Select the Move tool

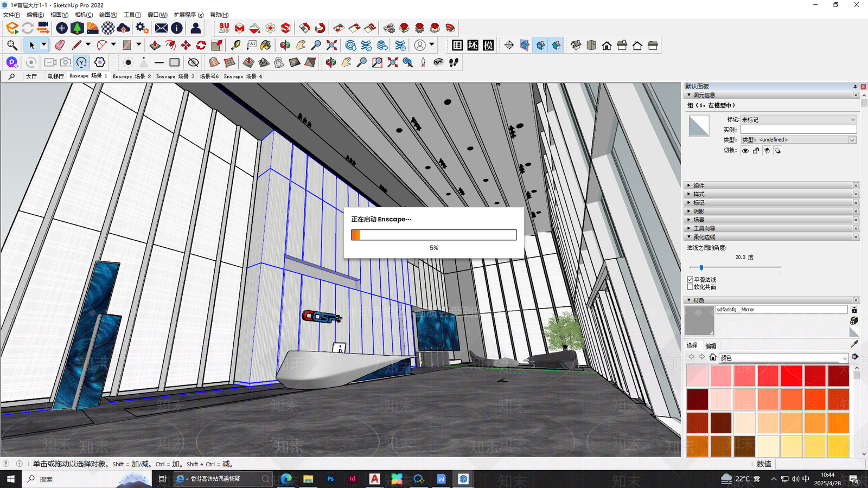click(186, 45)
